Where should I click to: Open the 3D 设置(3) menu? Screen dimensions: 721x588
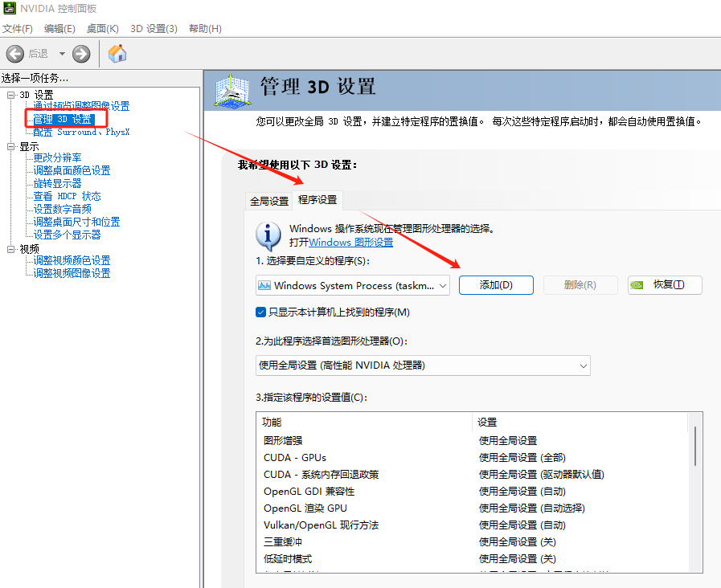tap(154, 28)
